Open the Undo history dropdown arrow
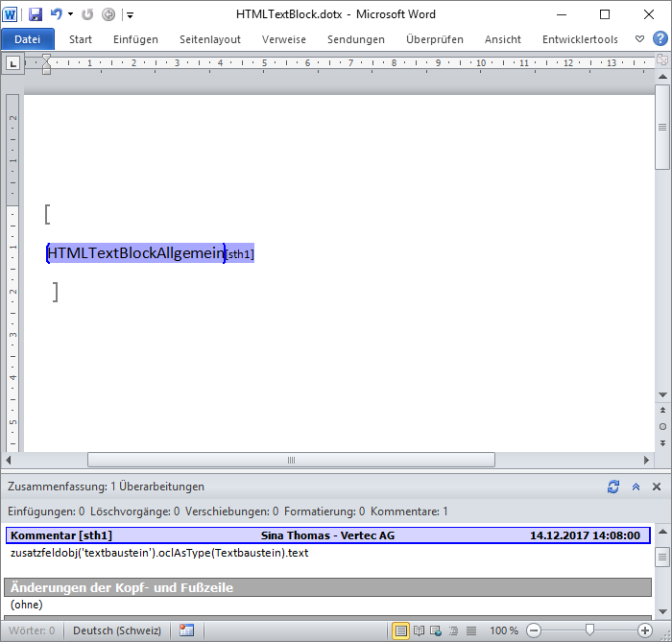The width and height of the screenshot is (672, 642). click(70, 14)
